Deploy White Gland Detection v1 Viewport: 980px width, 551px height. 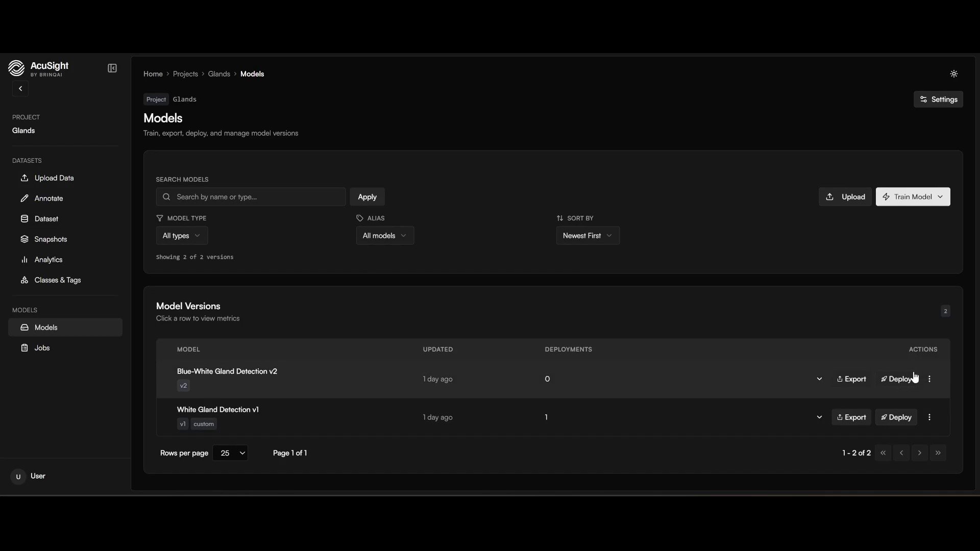pos(896,417)
